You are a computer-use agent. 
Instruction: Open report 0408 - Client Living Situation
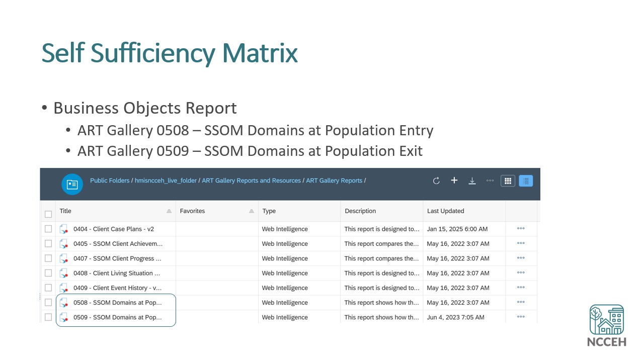[x=117, y=273]
